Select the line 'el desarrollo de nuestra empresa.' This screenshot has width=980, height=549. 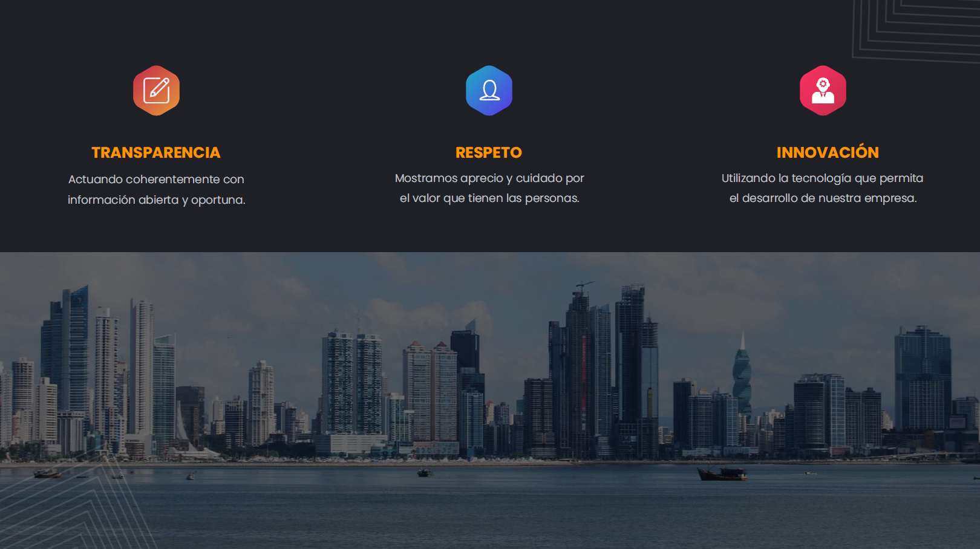click(x=823, y=198)
